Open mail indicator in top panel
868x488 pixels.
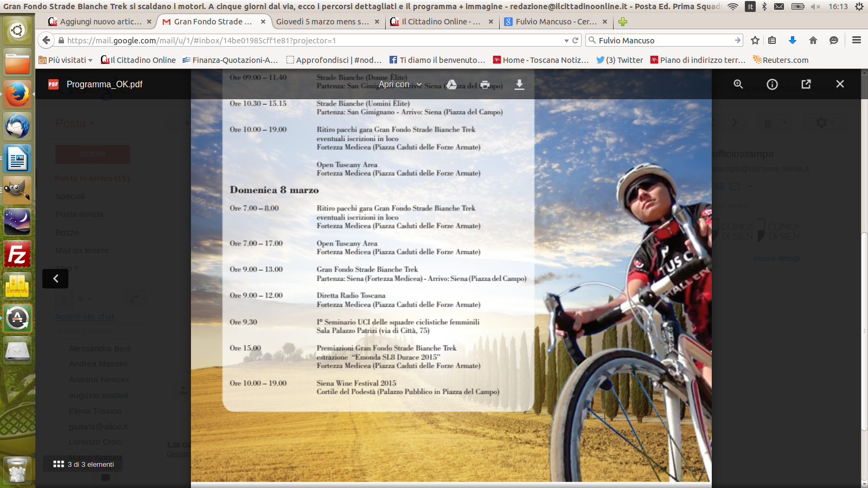pos(779,7)
